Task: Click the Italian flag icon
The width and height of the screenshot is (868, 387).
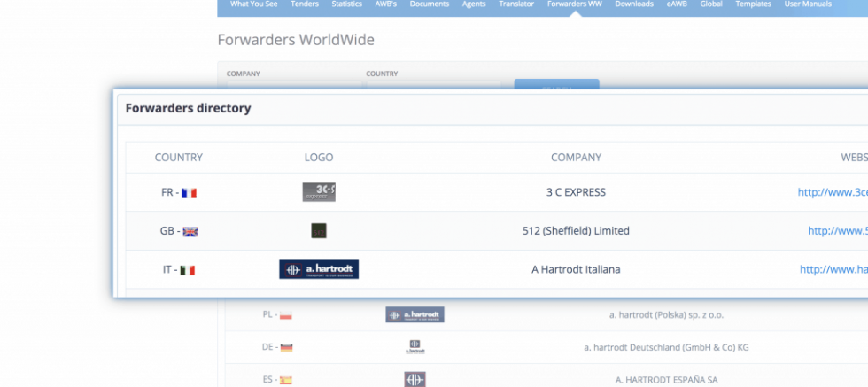Action: (187, 271)
